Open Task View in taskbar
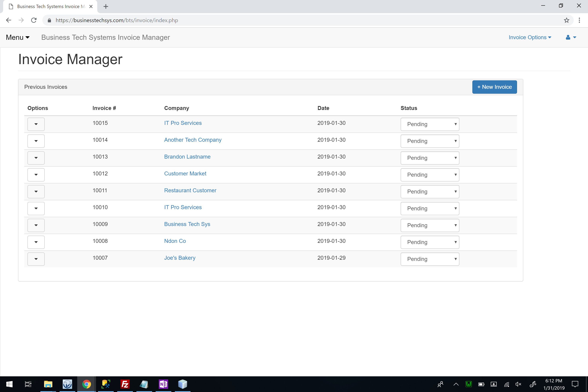The height and width of the screenshot is (392, 588). tap(28, 384)
